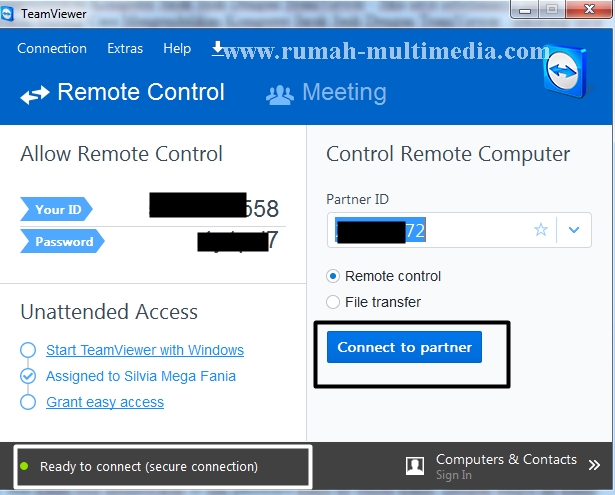Open Computers & Contacts panel

point(506,459)
